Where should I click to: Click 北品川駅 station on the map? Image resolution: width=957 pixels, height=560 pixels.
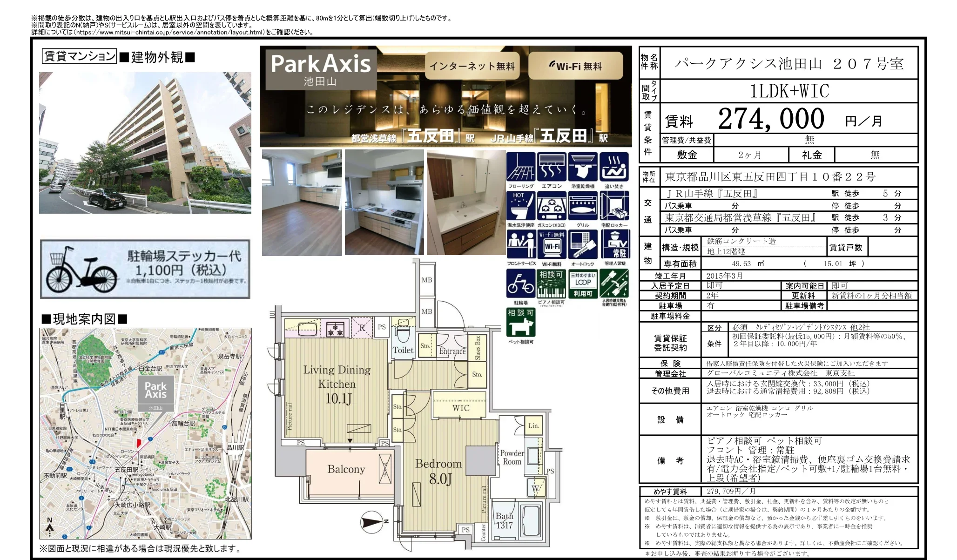tap(237, 499)
